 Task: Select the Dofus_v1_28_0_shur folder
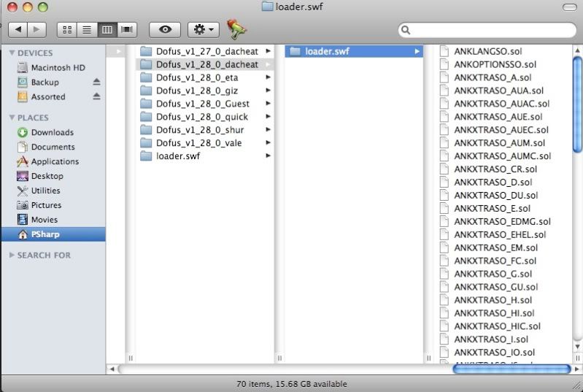205,130
